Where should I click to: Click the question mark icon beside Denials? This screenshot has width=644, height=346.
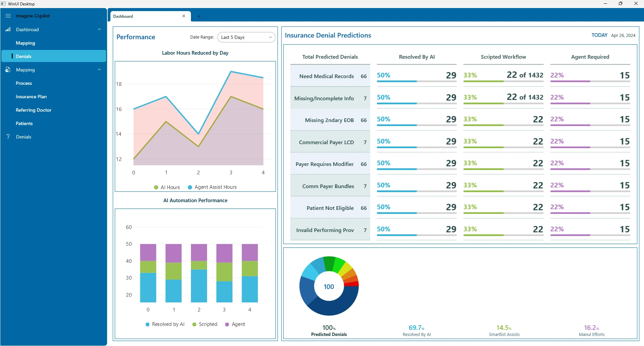coord(8,137)
